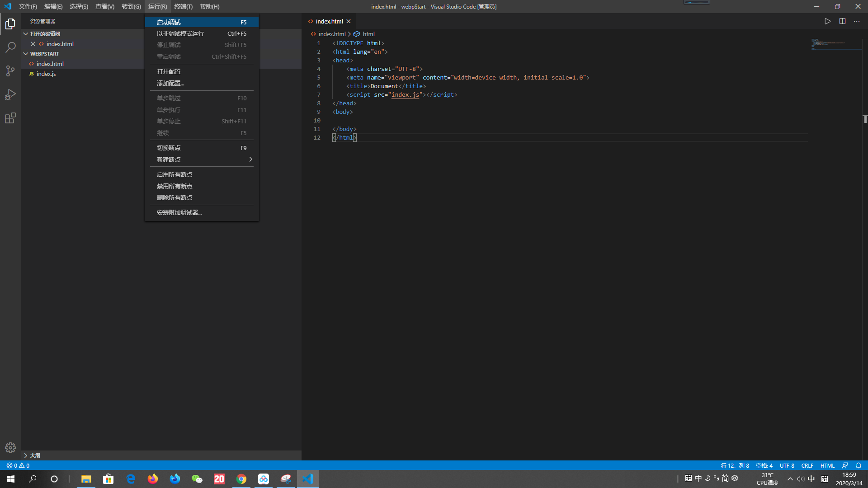
Task: Open notifications bell in status bar
Action: [859, 465]
